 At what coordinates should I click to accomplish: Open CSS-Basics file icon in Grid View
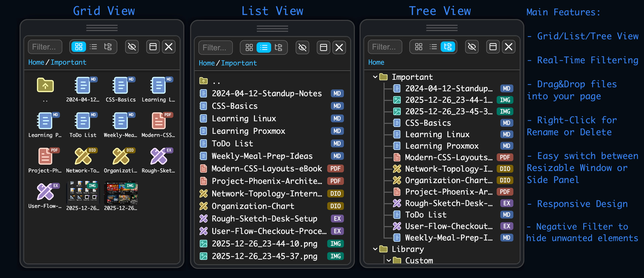tap(120, 86)
